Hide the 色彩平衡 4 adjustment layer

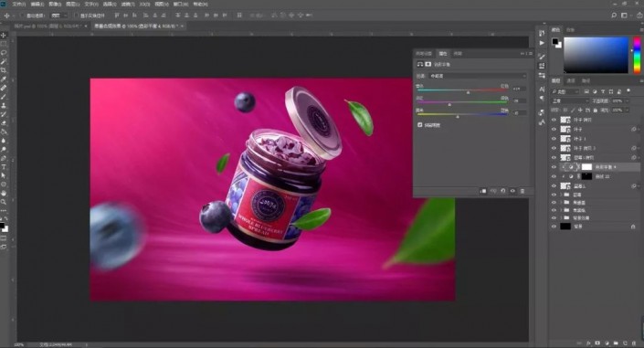[554, 167]
